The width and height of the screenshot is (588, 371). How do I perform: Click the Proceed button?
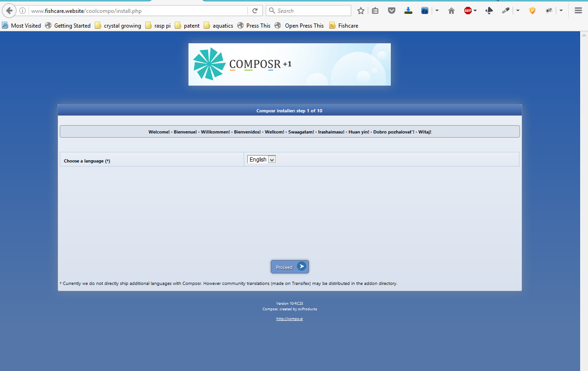[x=290, y=267]
